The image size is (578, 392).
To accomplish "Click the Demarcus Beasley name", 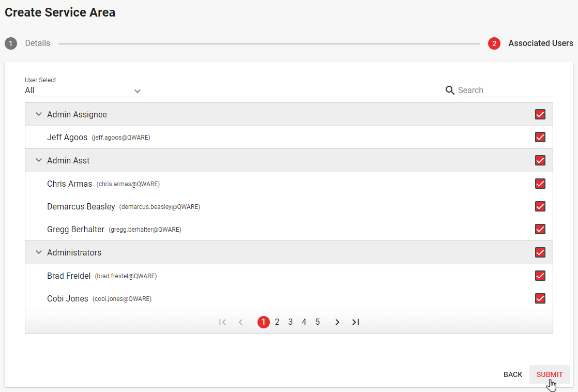I will pos(81,207).
